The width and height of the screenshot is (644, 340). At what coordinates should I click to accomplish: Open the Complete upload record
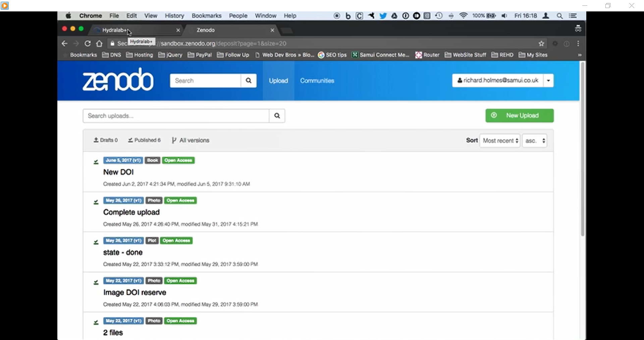(x=131, y=212)
